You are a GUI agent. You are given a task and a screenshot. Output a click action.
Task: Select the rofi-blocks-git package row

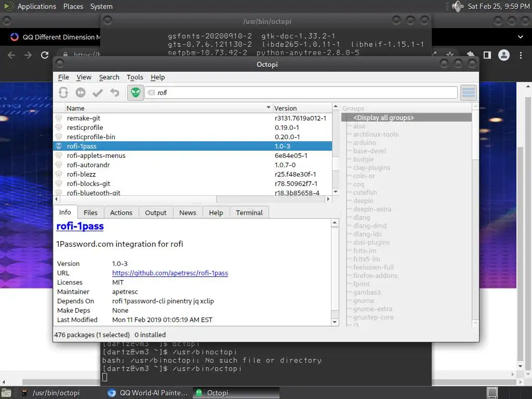(193, 183)
